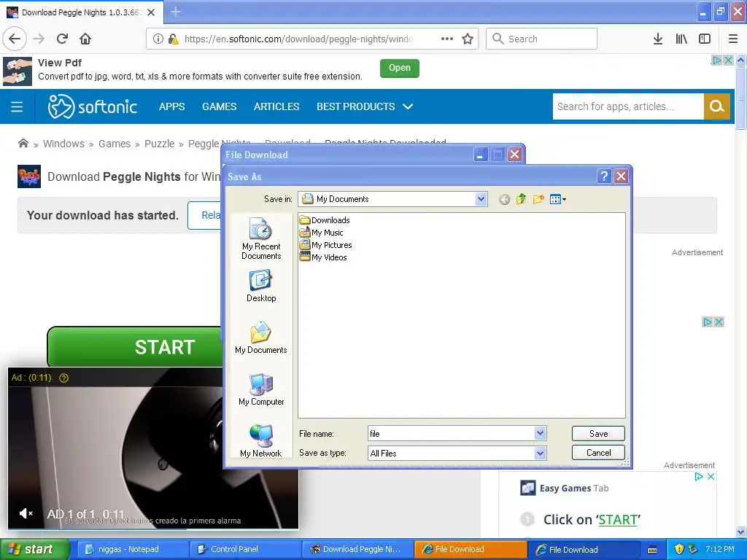Click Save button in Save As dialog
This screenshot has height=560, width=747.
click(x=598, y=433)
